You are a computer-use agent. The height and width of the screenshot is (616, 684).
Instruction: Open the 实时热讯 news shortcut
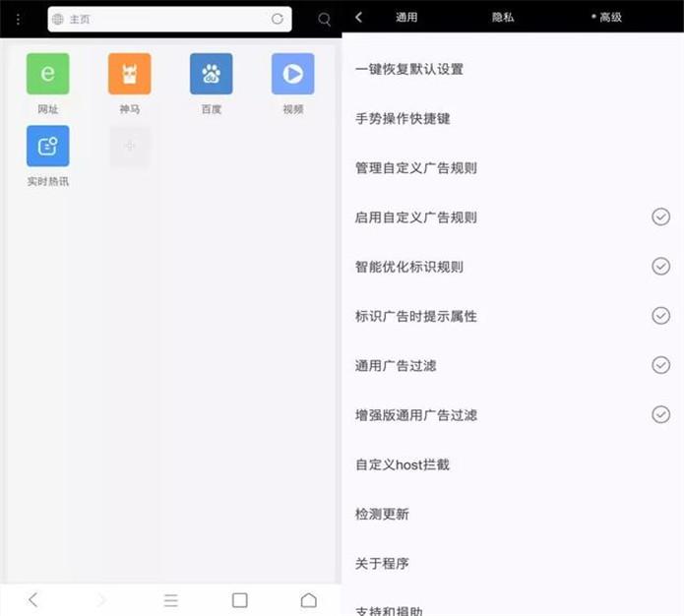coord(47,147)
